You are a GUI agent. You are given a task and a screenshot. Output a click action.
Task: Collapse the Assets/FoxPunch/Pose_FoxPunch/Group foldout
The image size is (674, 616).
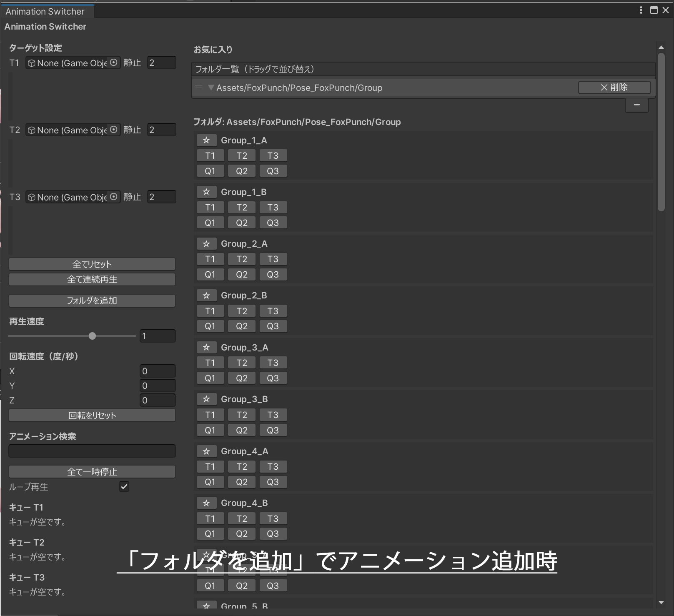pyautogui.click(x=211, y=88)
